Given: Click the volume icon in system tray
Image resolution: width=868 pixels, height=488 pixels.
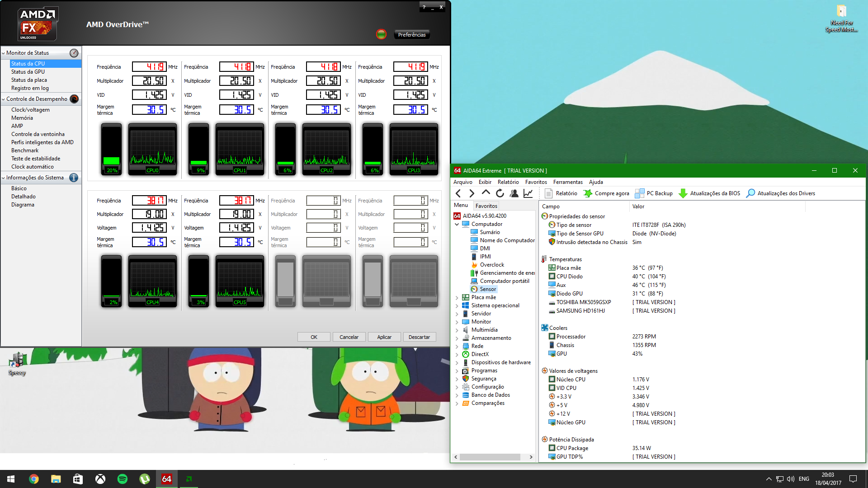Looking at the screenshot, I should (x=790, y=479).
